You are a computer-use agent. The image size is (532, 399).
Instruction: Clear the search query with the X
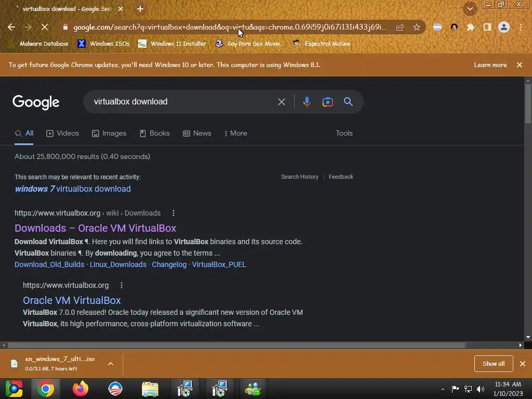(281, 102)
